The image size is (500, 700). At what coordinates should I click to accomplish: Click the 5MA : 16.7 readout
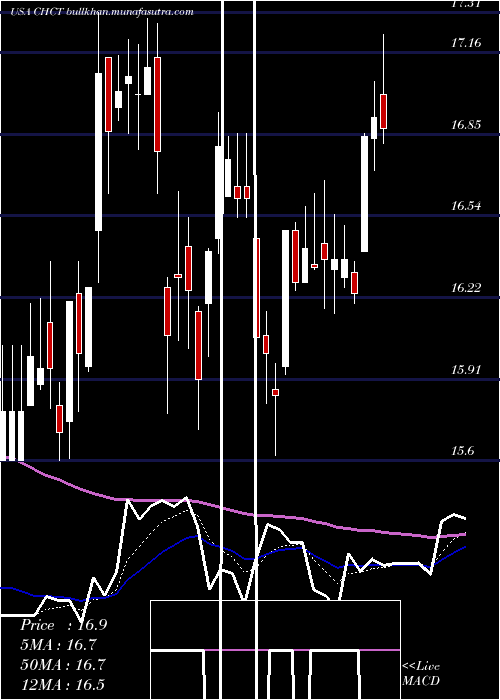tap(59, 645)
